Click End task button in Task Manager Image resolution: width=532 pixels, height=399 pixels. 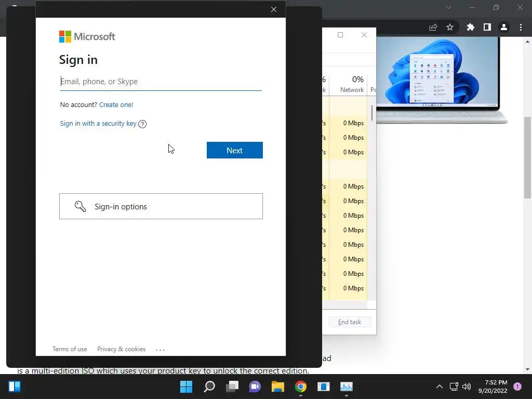pyautogui.click(x=350, y=322)
